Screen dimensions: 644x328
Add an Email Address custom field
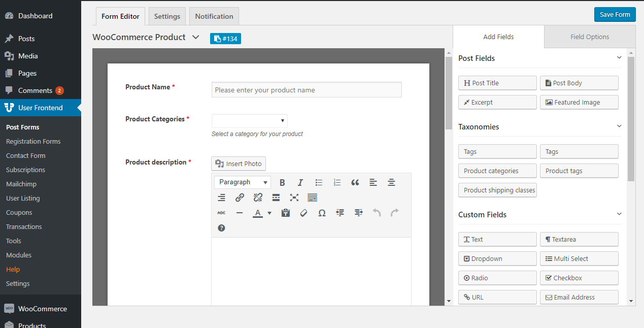[579, 297]
